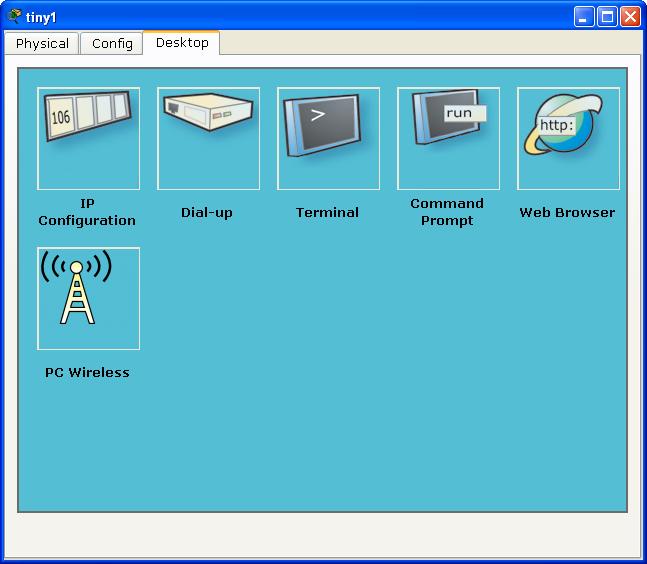Click the "IP Configuration" label text
This screenshot has width=647, height=564.
[x=87, y=212]
